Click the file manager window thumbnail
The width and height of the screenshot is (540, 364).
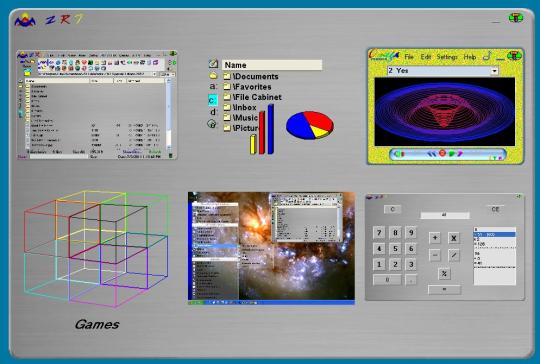click(97, 105)
